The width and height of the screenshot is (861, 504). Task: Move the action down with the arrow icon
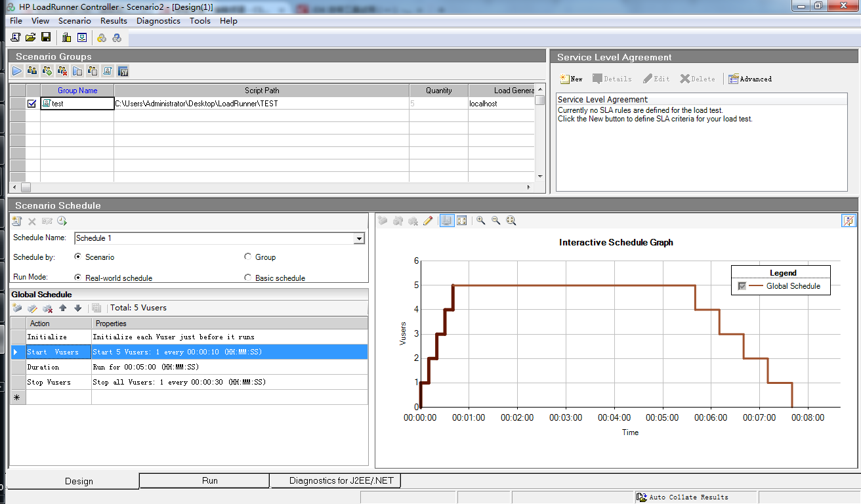coord(77,308)
